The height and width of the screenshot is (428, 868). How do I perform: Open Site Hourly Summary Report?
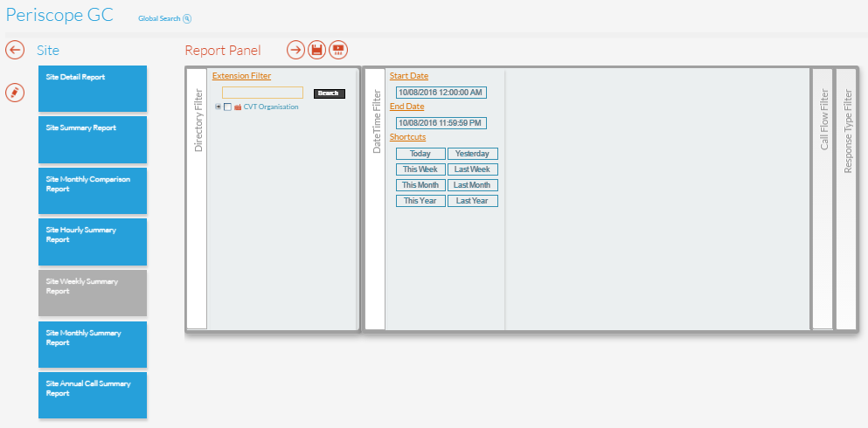pyautogui.click(x=93, y=242)
